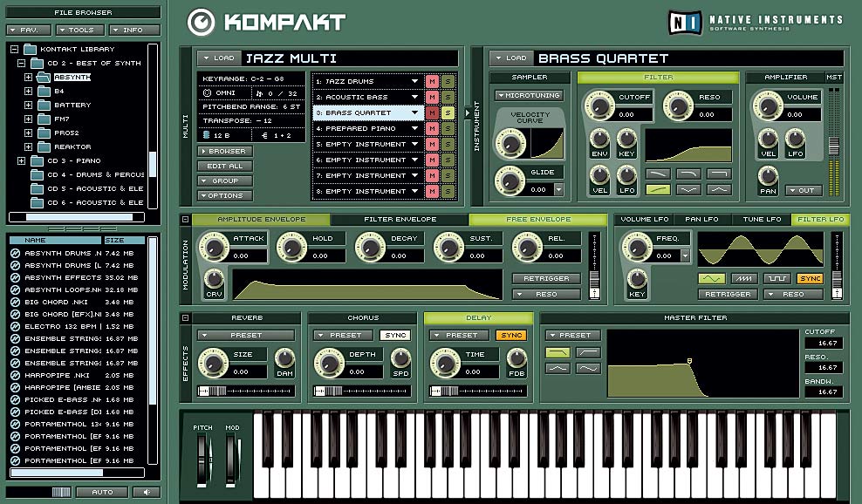Image resolution: width=862 pixels, height=504 pixels.
Task: Click the Kontakt Library folder icon
Action: point(31,49)
